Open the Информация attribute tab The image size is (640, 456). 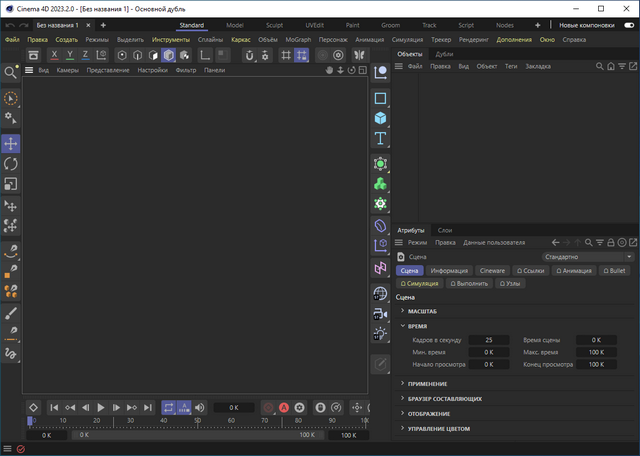click(x=448, y=270)
